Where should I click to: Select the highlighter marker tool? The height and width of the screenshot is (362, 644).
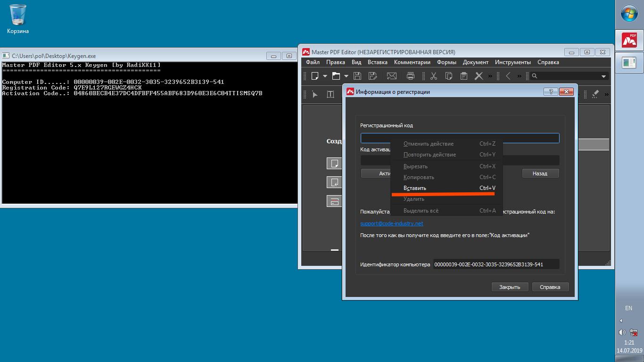(595, 94)
